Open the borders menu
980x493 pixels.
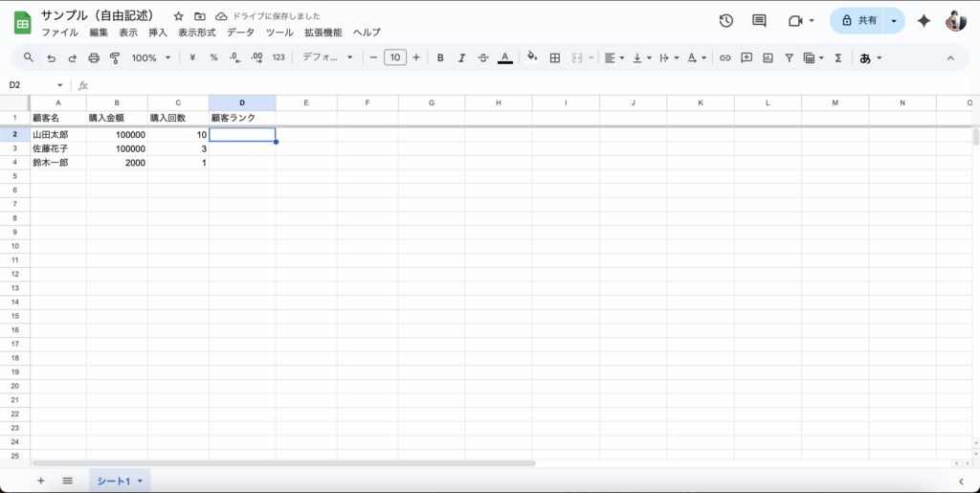coord(554,58)
